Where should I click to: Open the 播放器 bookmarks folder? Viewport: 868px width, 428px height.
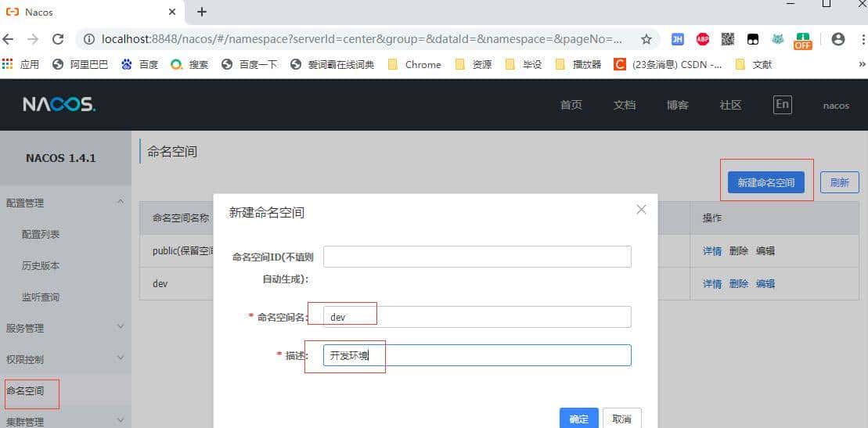point(578,65)
